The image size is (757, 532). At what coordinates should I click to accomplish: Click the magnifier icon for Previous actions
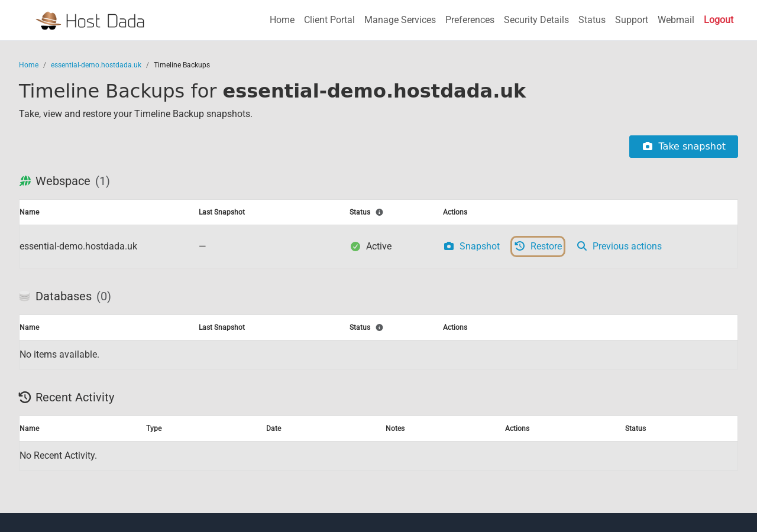(x=582, y=246)
